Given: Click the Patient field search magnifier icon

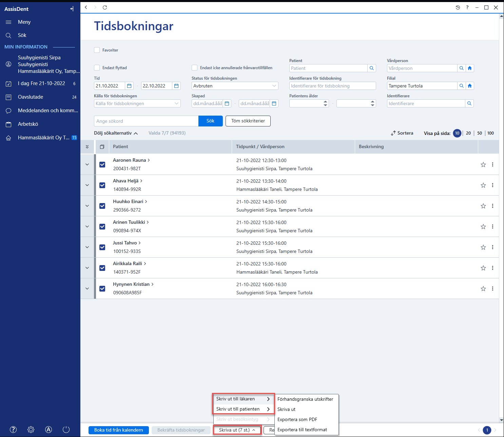Looking at the screenshot, I should point(372,68).
